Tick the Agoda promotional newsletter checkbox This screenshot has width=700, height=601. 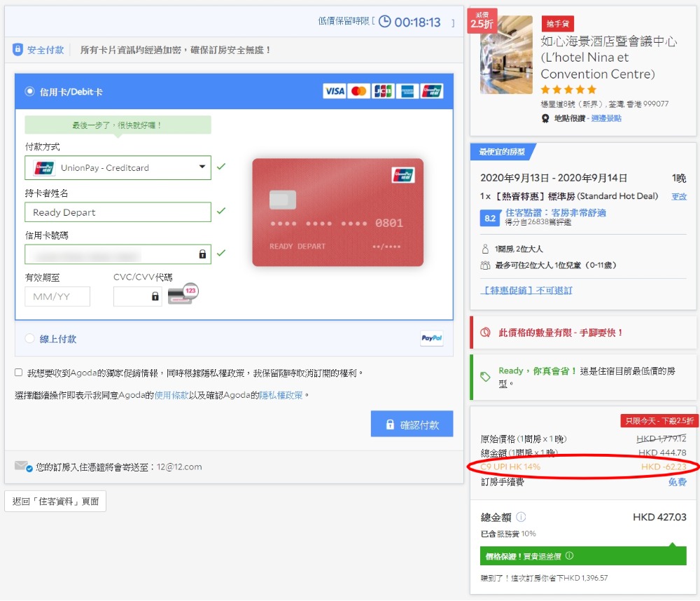pos(18,373)
